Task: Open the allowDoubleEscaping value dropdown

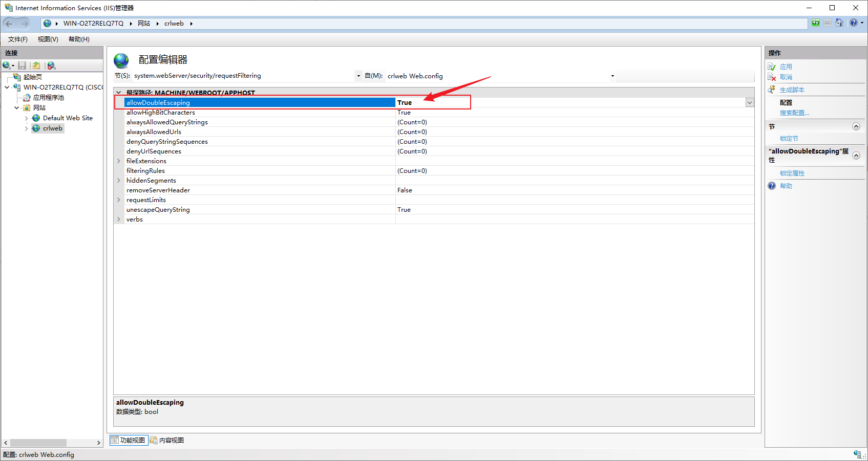Action: click(x=750, y=102)
